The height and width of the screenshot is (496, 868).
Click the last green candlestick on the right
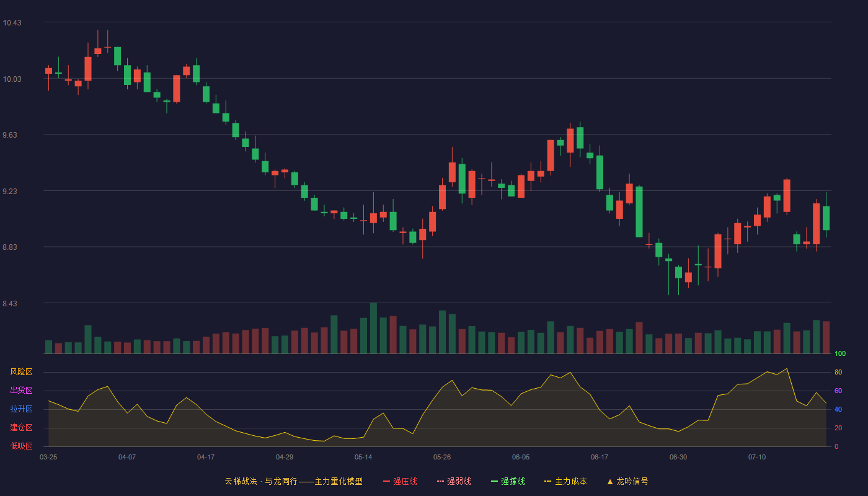pyautogui.click(x=826, y=218)
